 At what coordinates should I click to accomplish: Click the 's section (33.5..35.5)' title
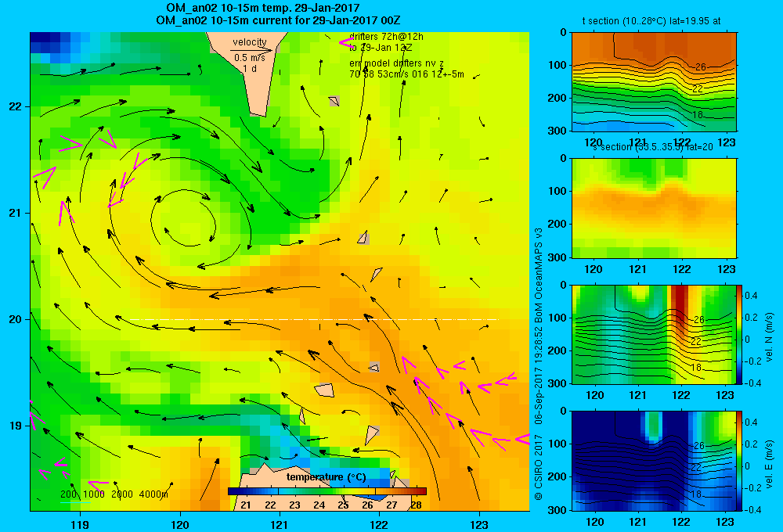pyautogui.click(x=654, y=147)
